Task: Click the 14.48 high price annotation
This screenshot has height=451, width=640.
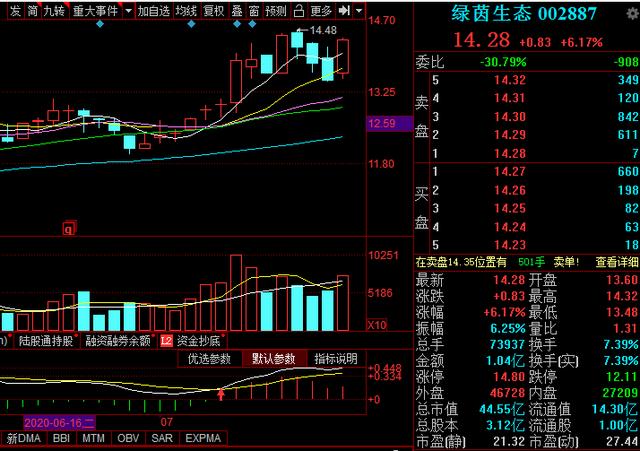Action: pyautogui.click(x=323, y=30)
